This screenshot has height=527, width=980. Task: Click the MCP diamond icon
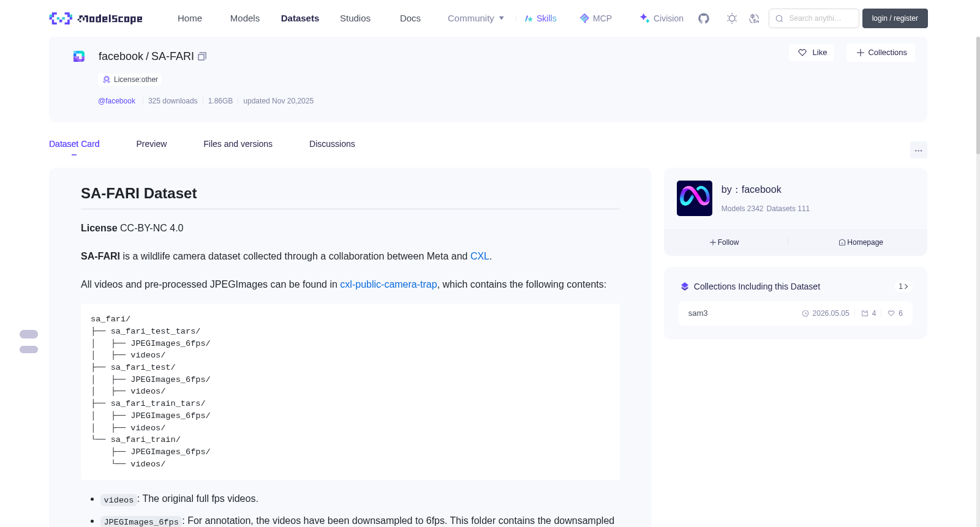point(584,18)
